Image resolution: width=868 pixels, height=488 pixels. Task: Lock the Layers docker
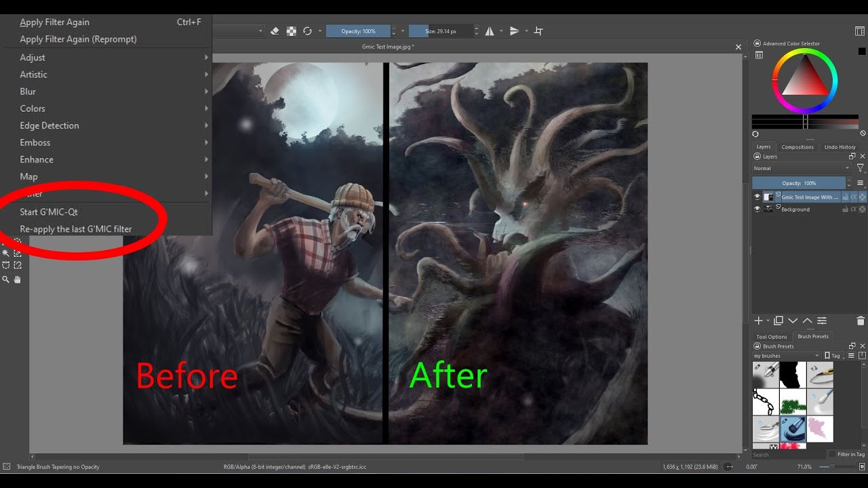(757, 157)
